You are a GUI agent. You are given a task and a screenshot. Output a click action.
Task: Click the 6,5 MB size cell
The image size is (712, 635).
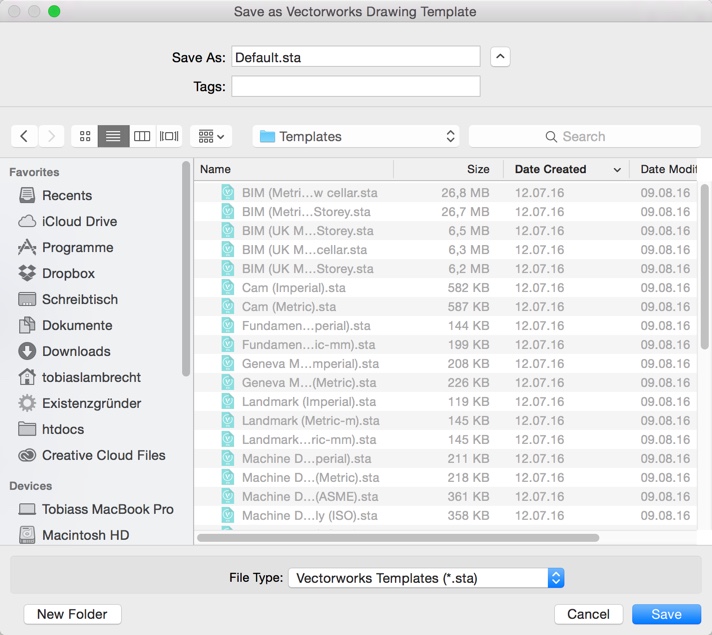click(469, 231)
